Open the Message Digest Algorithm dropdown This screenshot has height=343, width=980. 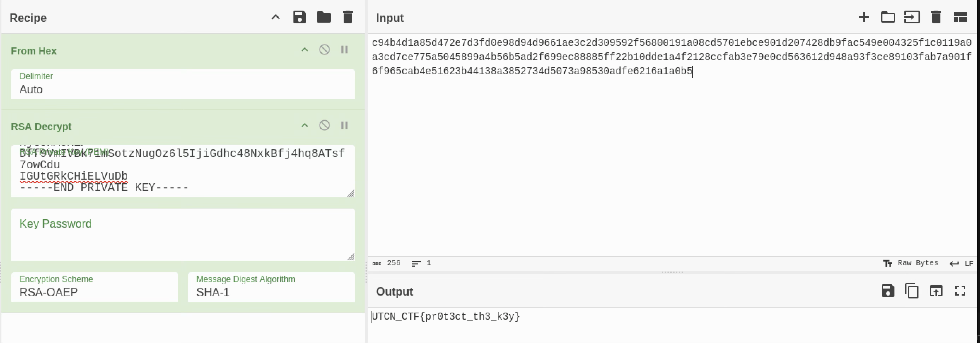coord(271,287)
